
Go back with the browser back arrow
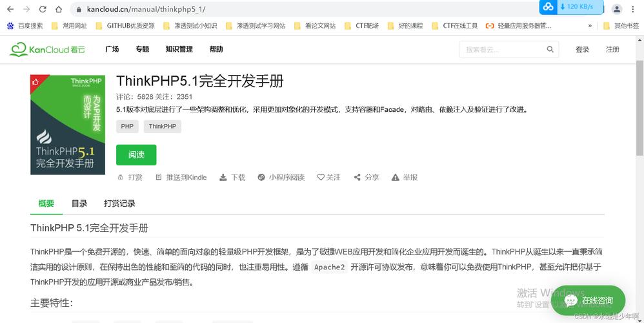pos(10,9)
